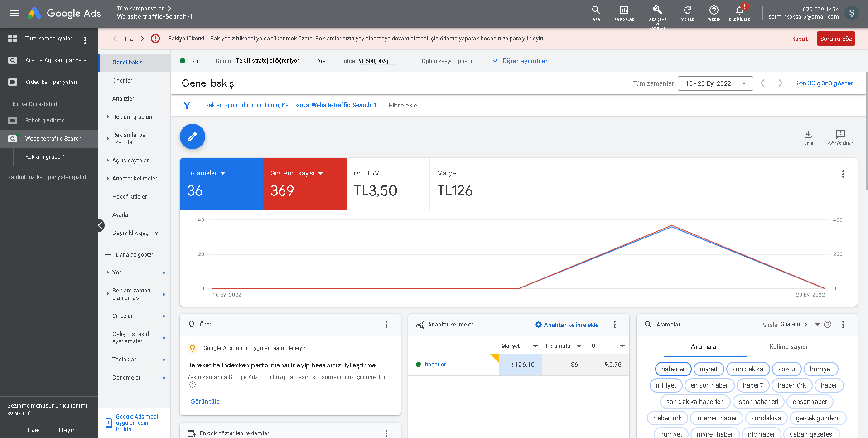This screenshot has width=868, height=438.
Task: Collapse the side navigation arrow
Action: (x=101, y=225)
